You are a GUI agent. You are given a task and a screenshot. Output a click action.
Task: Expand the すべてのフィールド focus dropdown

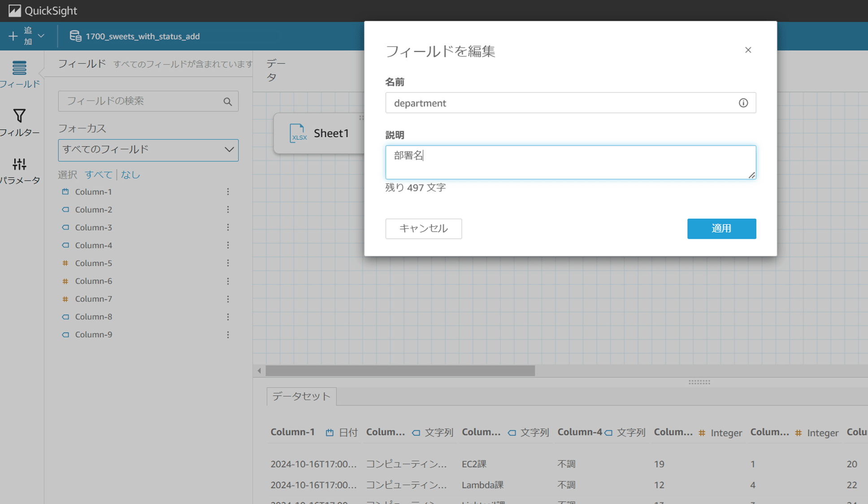coord(148,150)
